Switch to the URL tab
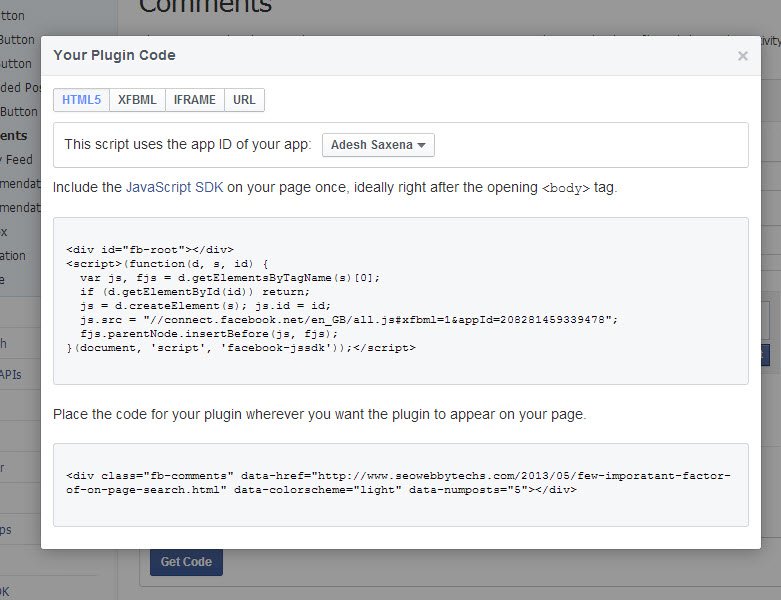This screenshot has height=600, width=781. [x=244, y=100]
